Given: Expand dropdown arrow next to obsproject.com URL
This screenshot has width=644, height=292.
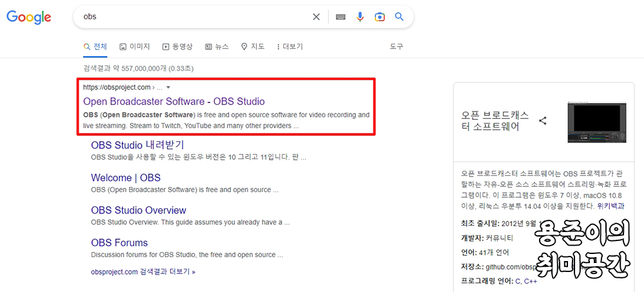Looking at the screenshot, I should pos(168,87).
